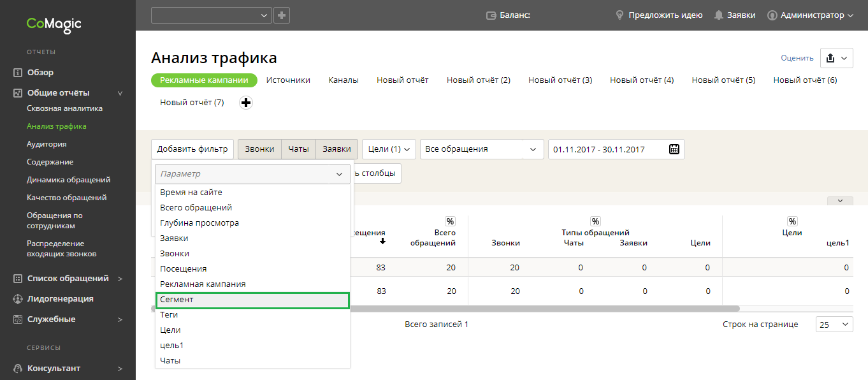This screenshot has width=868, height=380.
Task: Click the plus button beside site selector
Action: point(282,15)
